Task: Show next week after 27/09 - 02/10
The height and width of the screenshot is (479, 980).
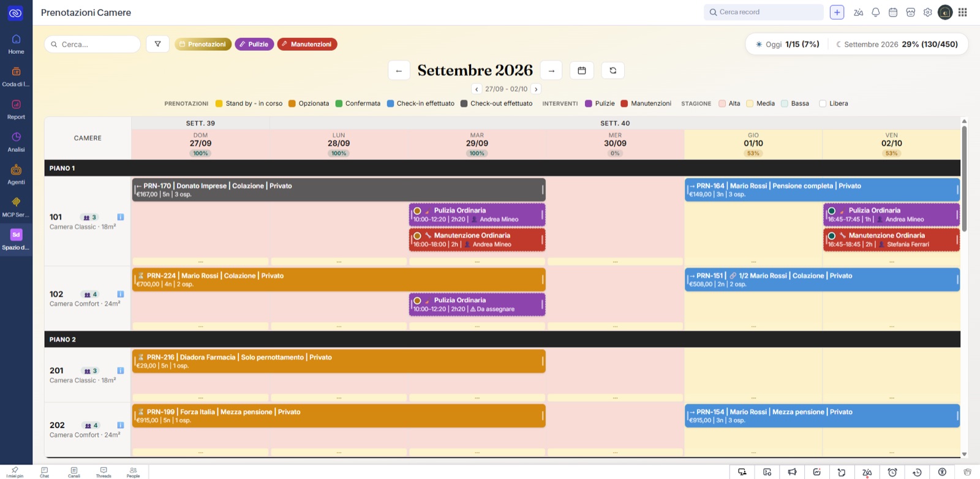Action: point(536,89)
